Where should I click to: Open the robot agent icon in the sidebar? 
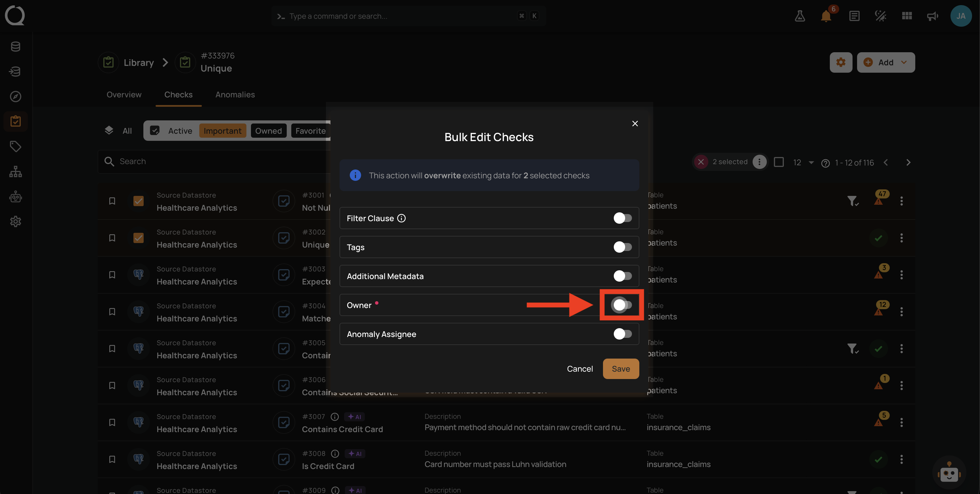(x=15, y=197)
